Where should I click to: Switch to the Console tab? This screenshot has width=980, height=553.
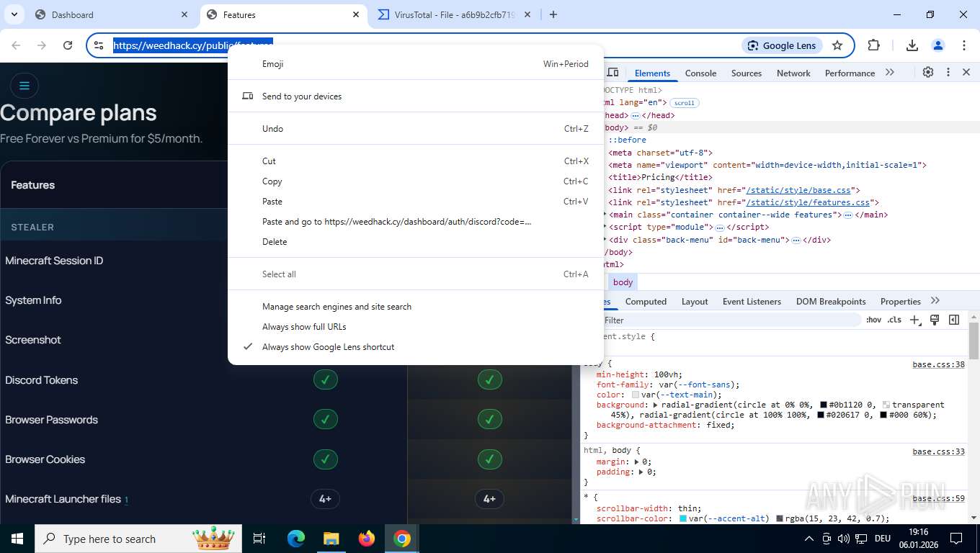700,73
